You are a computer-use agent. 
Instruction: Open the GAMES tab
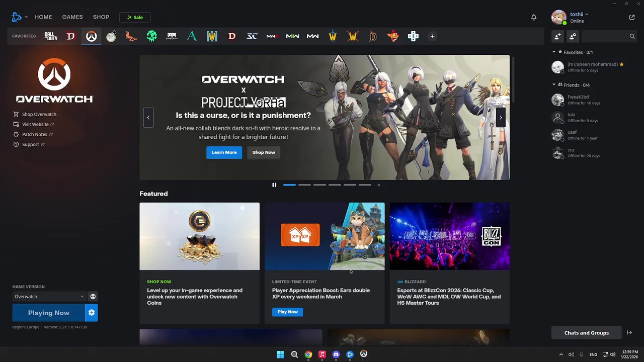pyautogui.click(x=72, y=17)
